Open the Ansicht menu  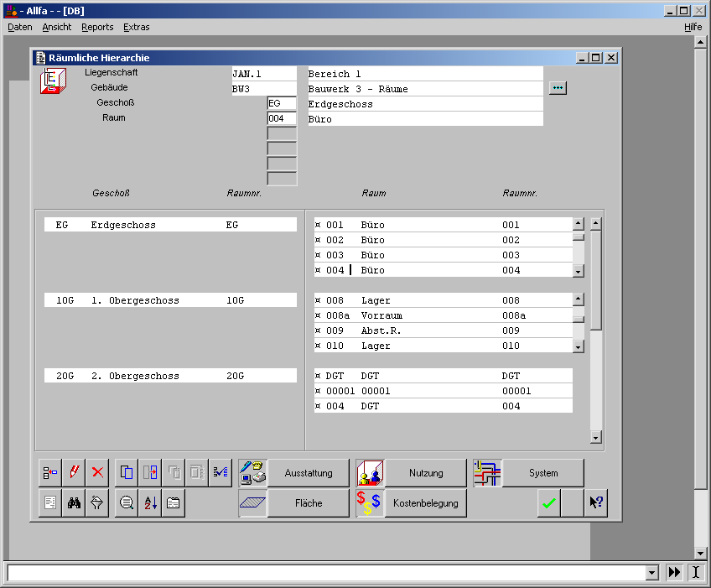[x=57, y=27]
